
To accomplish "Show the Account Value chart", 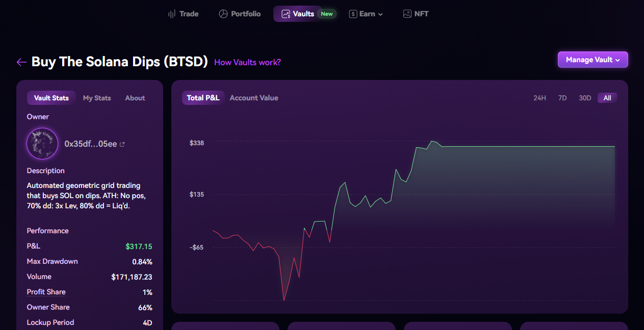I will (x=254, y=98).
